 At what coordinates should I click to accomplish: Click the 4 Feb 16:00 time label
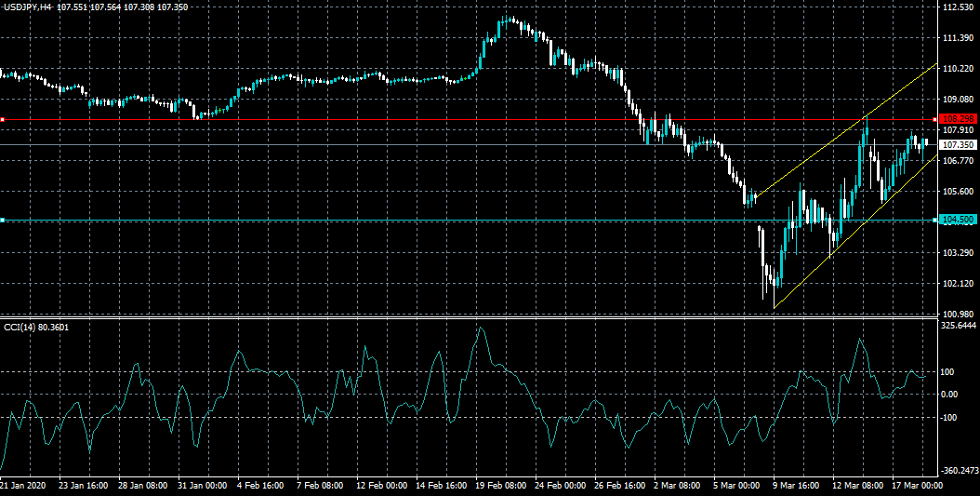pos(262,486)
